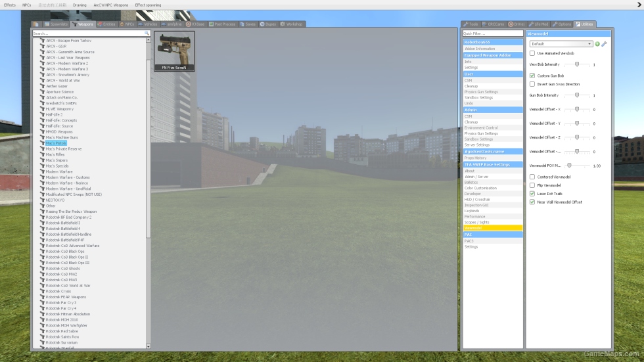
Task: Open Server Settings under Admin
Action: (x=493, y=145)
